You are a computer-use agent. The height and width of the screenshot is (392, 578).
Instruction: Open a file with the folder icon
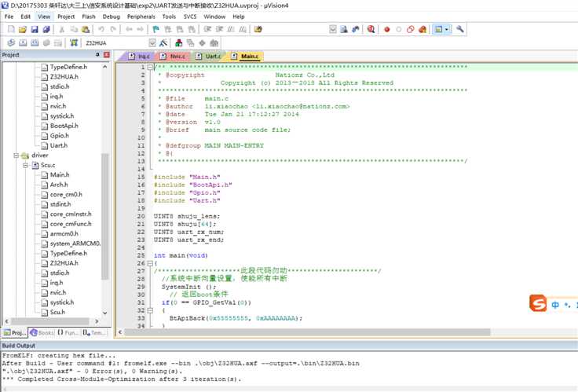(23, 29)
